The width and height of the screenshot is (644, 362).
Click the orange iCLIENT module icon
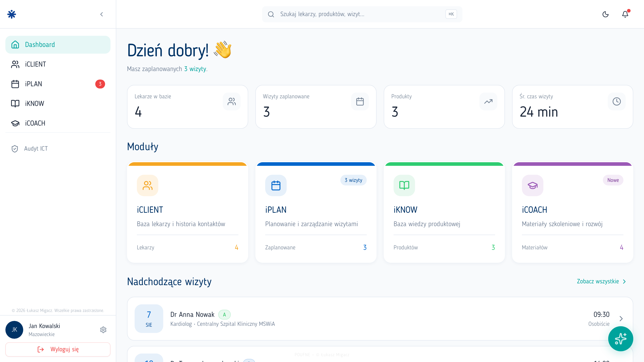tap(148, 185)
